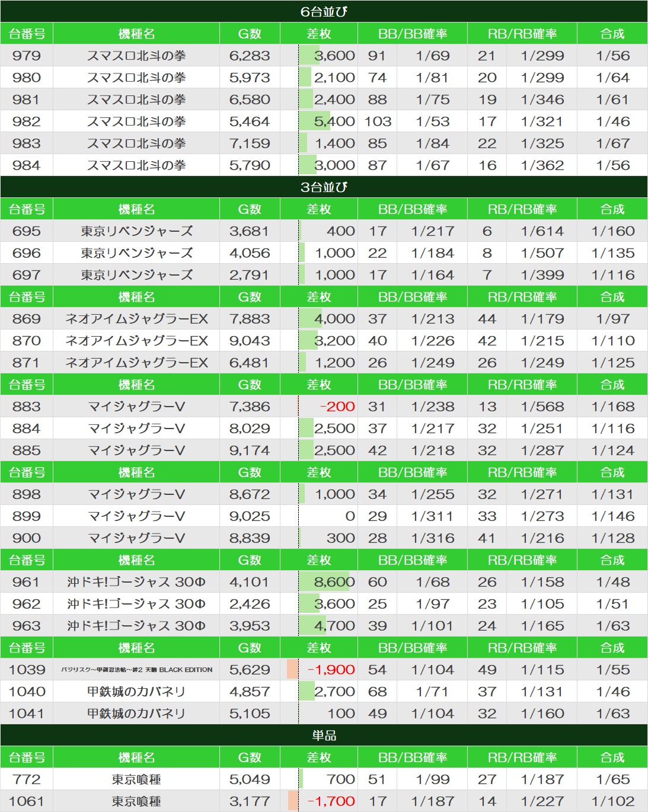Viewport: 648px width, 812px height.
Task: Click the "単品" section header
Action: [x=324, y=735]
